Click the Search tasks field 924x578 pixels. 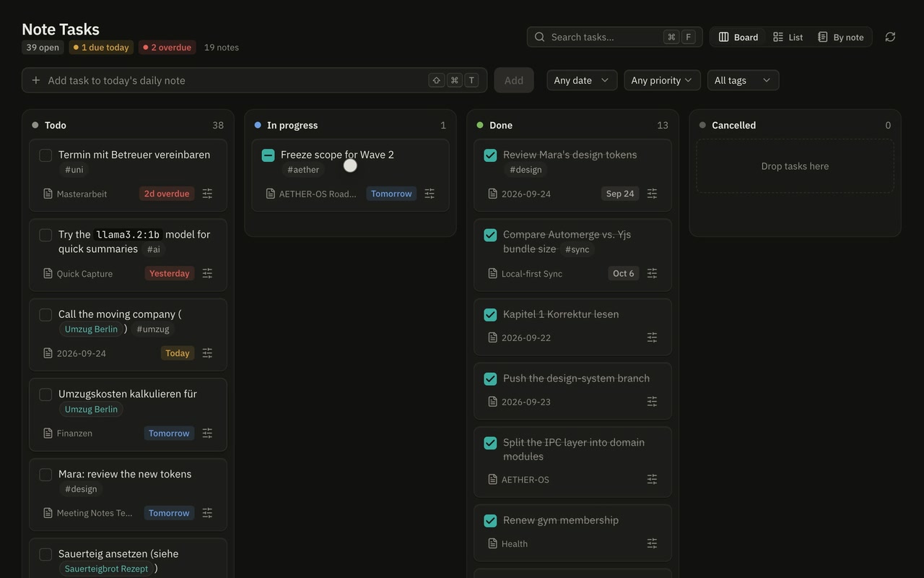[615, 37]
